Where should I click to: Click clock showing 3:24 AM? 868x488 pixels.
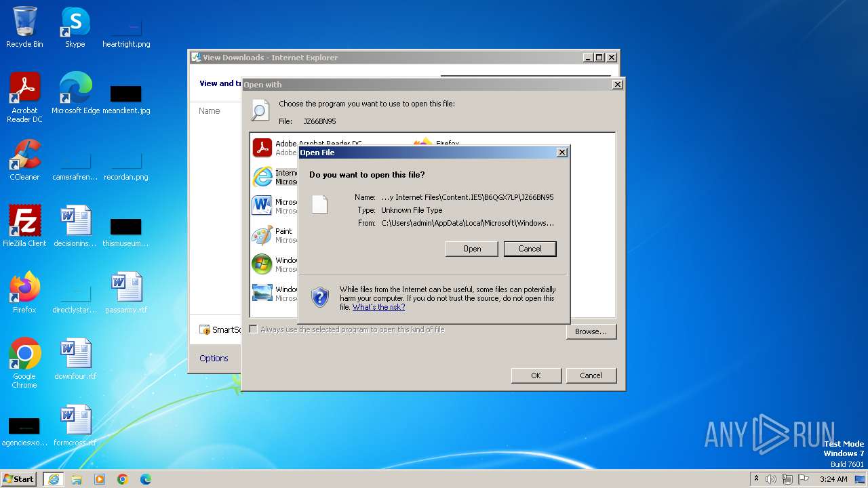pos(833,479)
